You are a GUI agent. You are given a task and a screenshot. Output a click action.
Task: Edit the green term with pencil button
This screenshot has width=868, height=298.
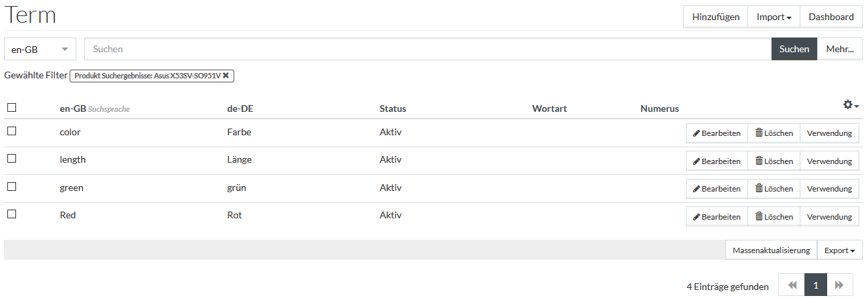[x=717, y=189]
